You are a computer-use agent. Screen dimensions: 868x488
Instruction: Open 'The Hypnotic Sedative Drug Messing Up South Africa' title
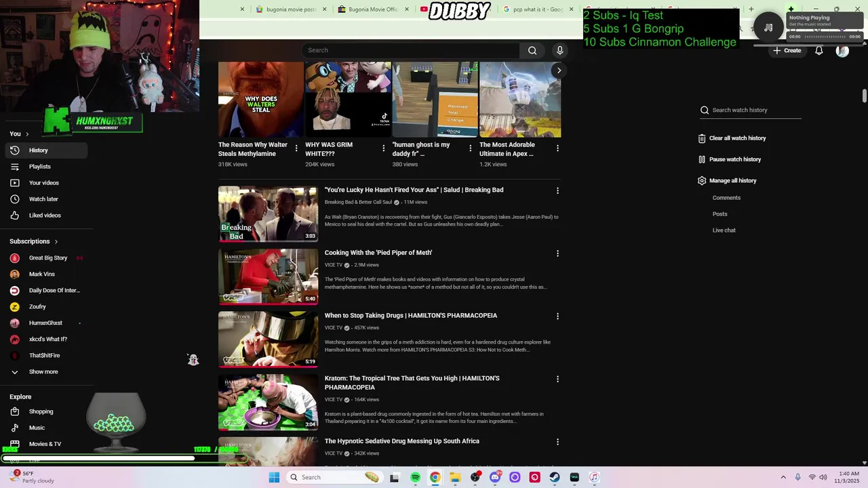[x=402, y=441]
